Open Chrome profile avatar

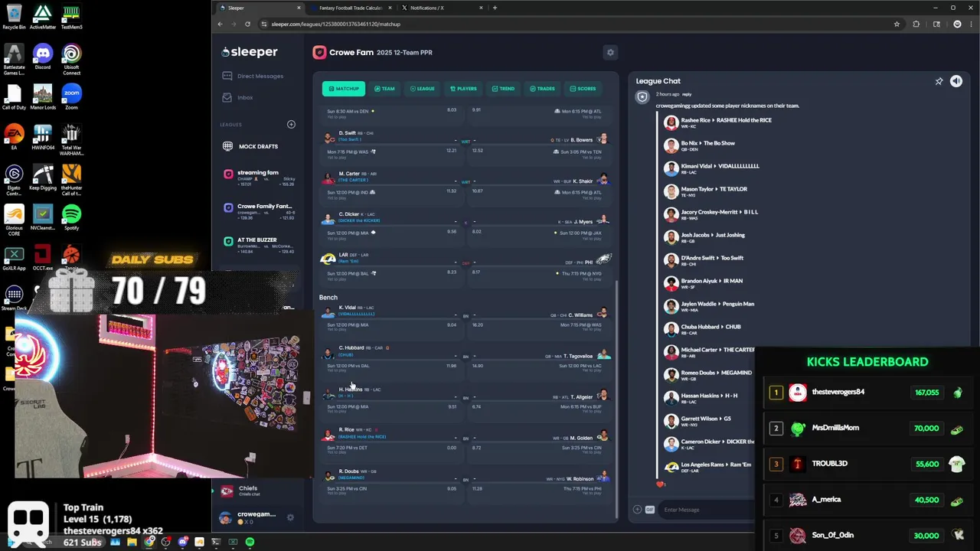point(957,24)
